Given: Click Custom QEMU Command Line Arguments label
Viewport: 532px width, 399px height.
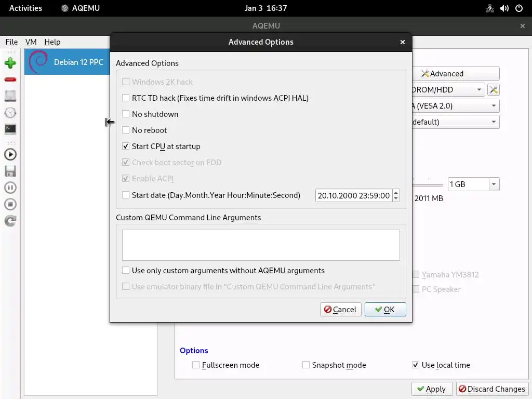Looking at the screenshot, I should click(x=188, y=218).
